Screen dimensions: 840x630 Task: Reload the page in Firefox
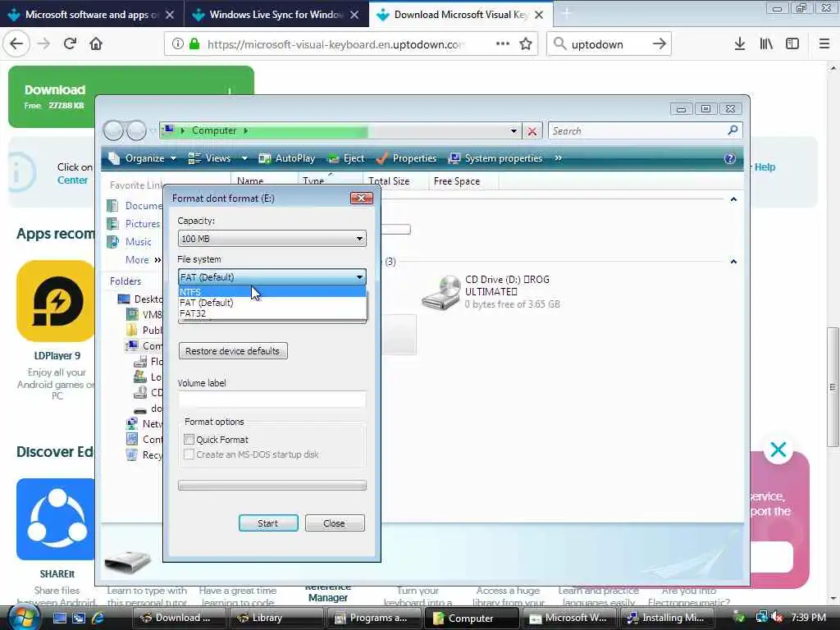tap(70, 44)
